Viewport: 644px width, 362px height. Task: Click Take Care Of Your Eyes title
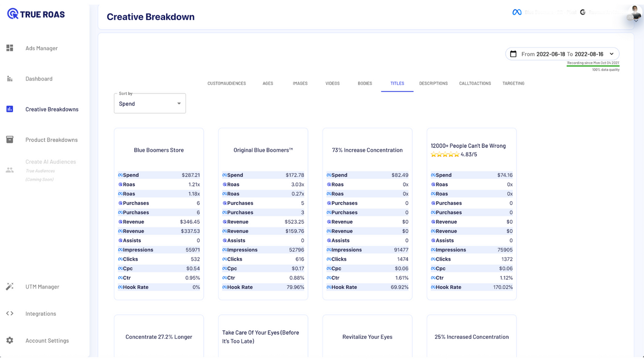click(x=261, y=337)
